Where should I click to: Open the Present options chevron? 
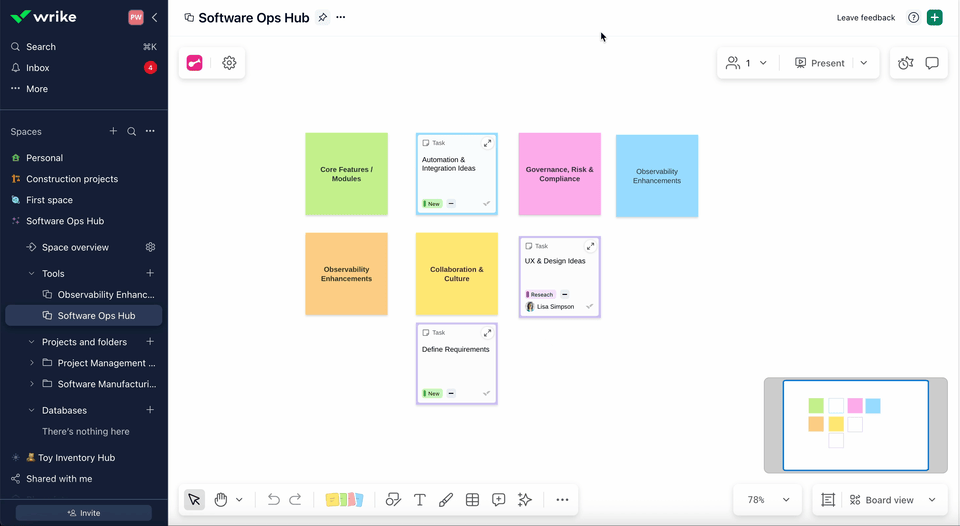coord(864,62)
